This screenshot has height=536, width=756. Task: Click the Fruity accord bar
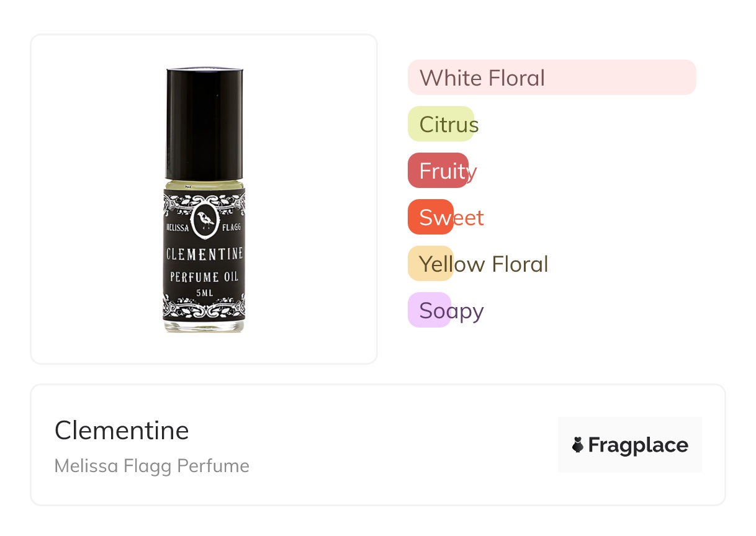pyautogui.click(x=438, y=171)
